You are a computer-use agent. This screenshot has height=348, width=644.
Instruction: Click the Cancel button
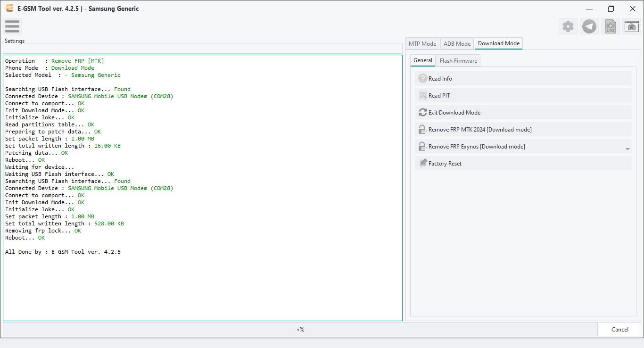(x=620, y=329)
